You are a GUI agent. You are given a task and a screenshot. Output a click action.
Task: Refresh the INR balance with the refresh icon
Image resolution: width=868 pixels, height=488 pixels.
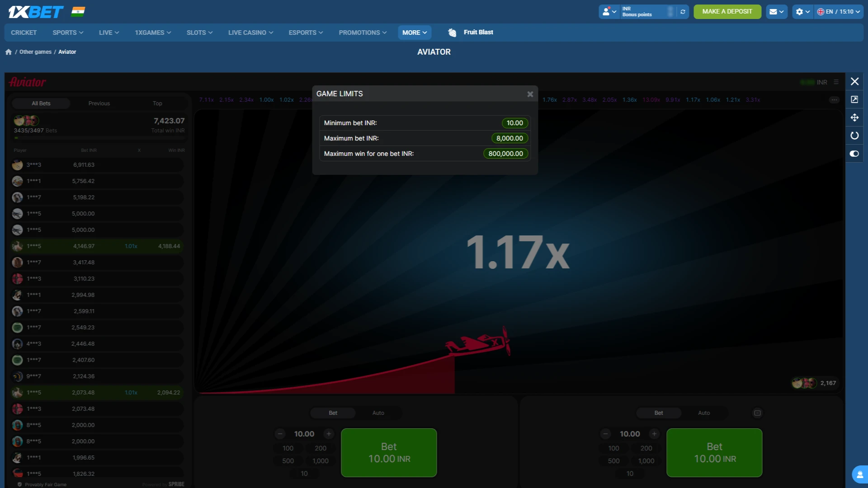[x=683, y=11]
